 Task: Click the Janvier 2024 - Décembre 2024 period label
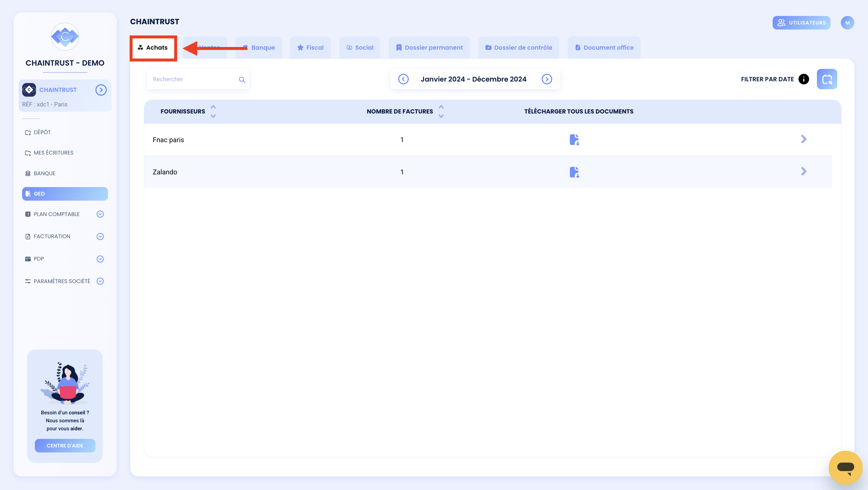pyautogui.click(x=474, y=79)
